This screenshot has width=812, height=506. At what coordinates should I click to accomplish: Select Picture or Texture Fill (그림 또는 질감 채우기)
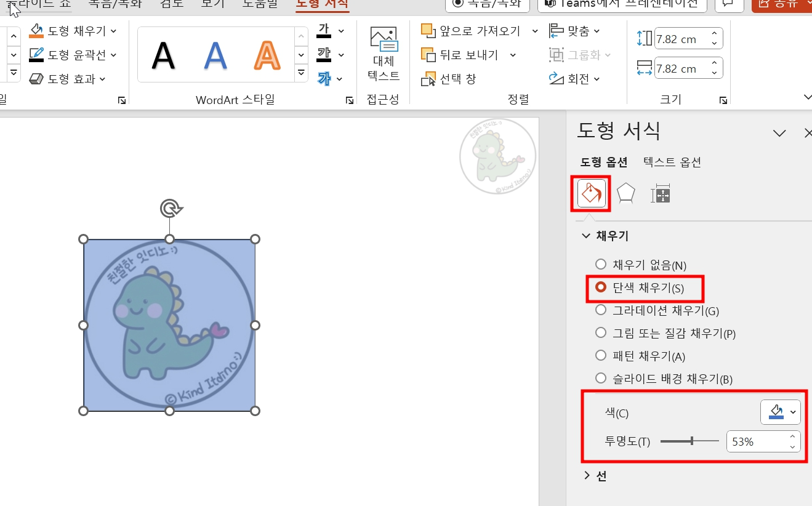(601, 333)
